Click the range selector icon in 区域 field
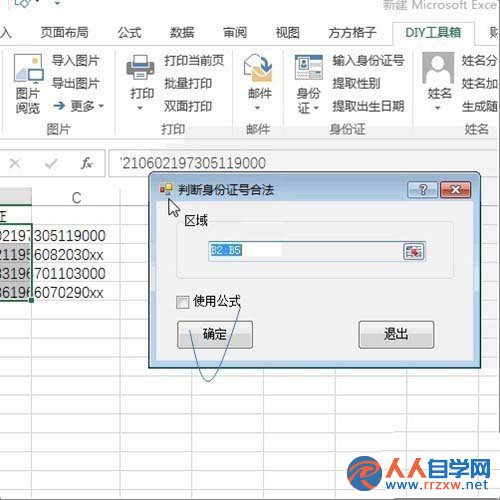This screenshot has height=500, width=500. click(414, 251)
